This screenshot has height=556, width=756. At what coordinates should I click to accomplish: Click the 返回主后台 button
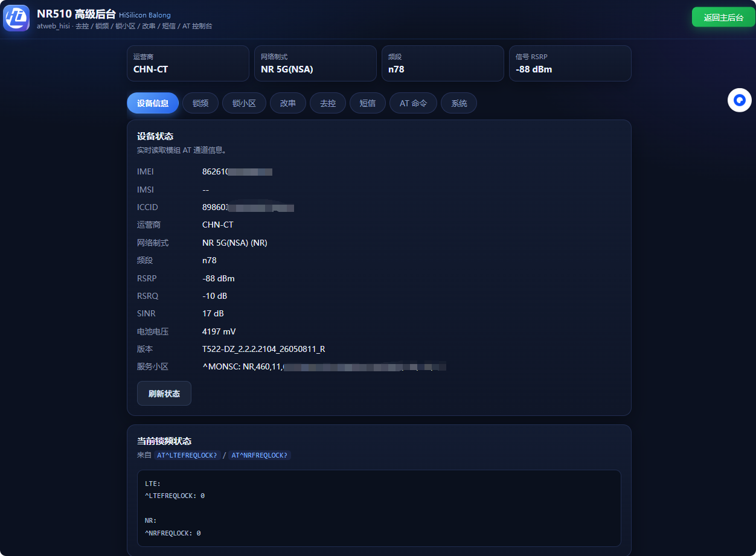click(723, 18)
